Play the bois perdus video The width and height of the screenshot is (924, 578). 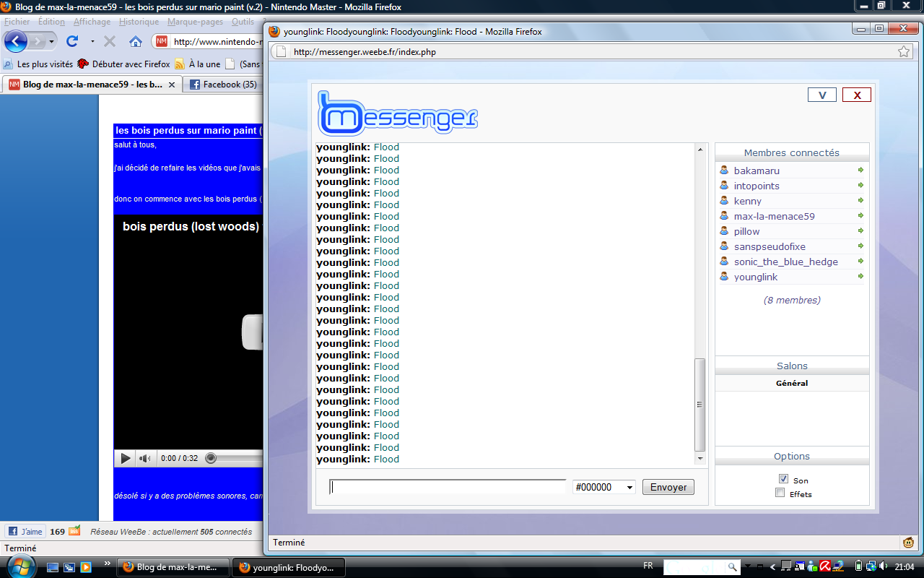click(125, 458)
